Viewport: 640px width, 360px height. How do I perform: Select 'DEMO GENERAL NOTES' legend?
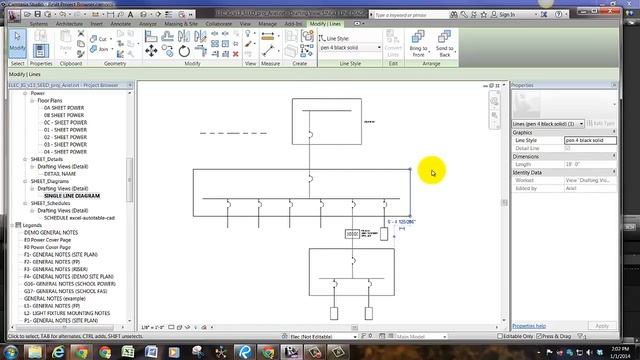[51, 233]
